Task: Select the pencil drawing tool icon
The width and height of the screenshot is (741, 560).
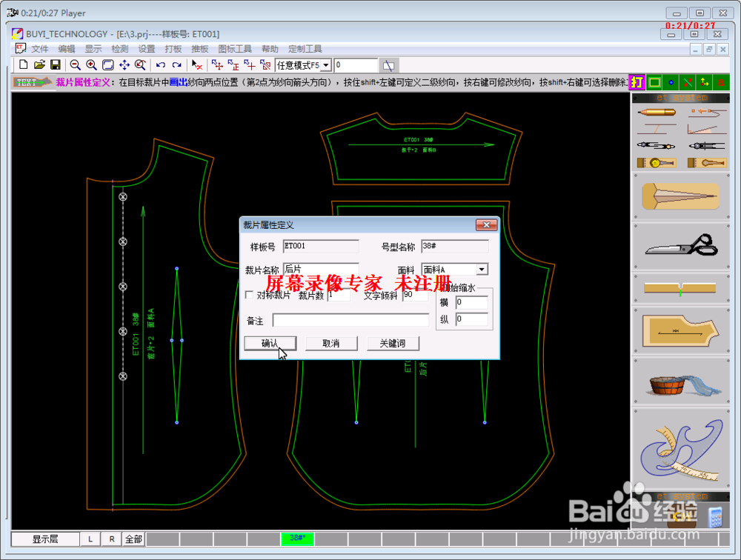Action: 657,113
